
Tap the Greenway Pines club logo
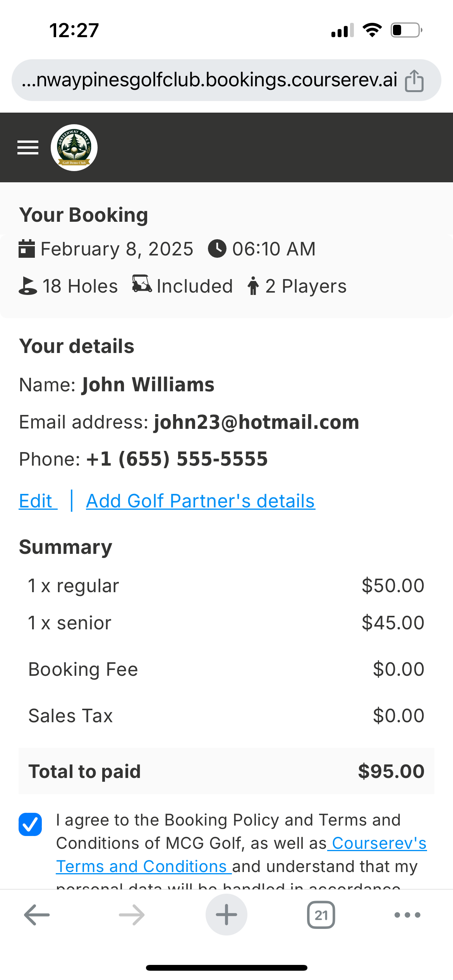(x=74, y=147)
